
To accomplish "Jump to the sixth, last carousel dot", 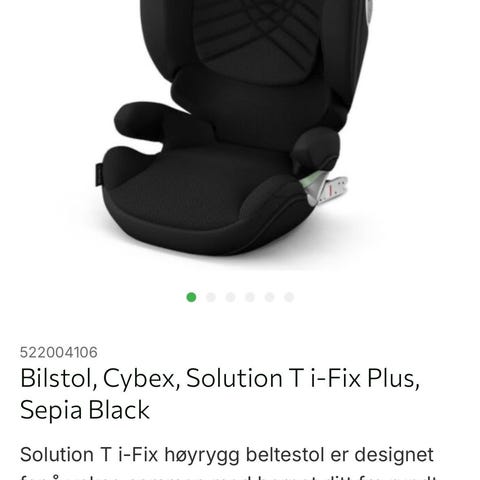I will (289, 297).
